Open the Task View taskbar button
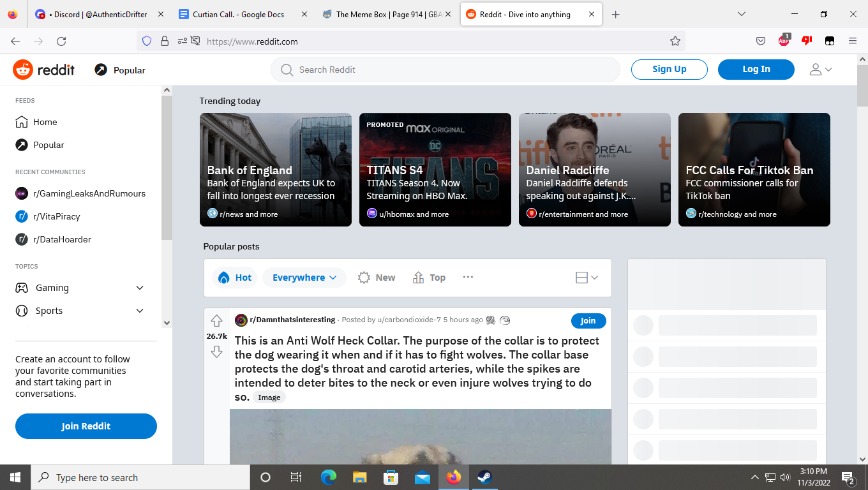The image size is (868, 490). (296, 477)
